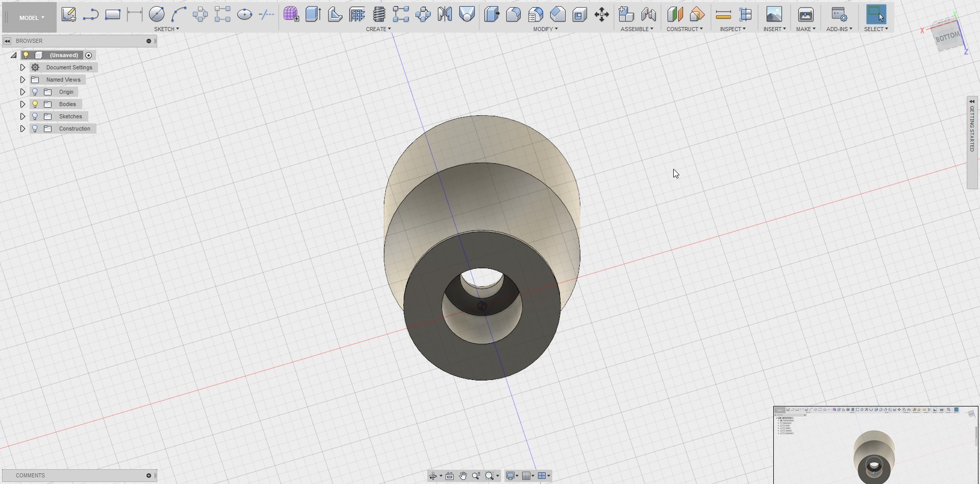This screenshot has width=980, height=484.
Task: Click the Create Sketch icon
Action: 68,14
